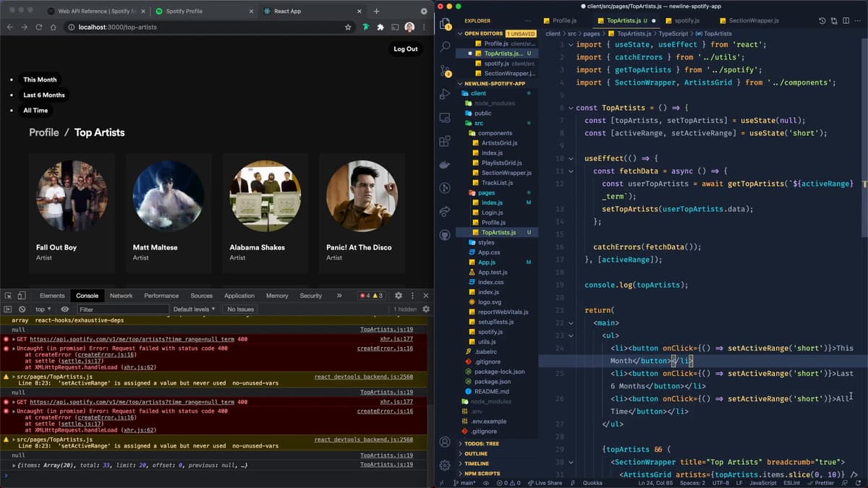868x488 pixels.
Task: Open Run and Debug view in VS Code
Action: (445, 94)
